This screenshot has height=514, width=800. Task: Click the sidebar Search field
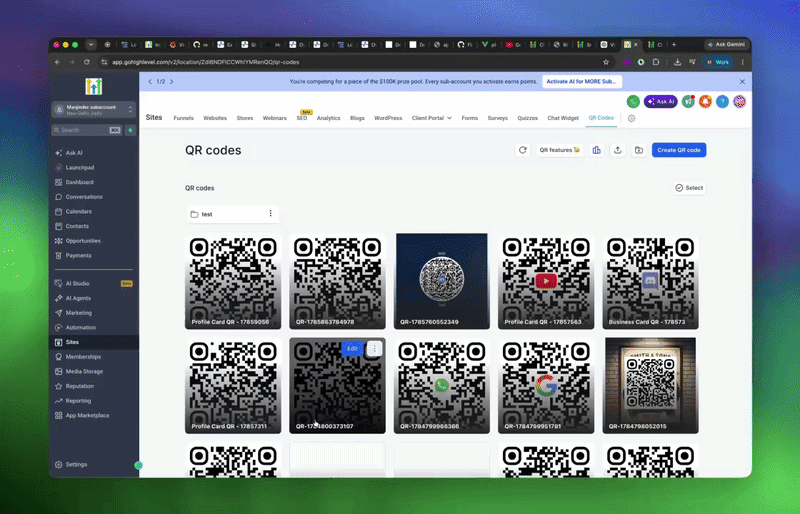(x=87, y=130)
